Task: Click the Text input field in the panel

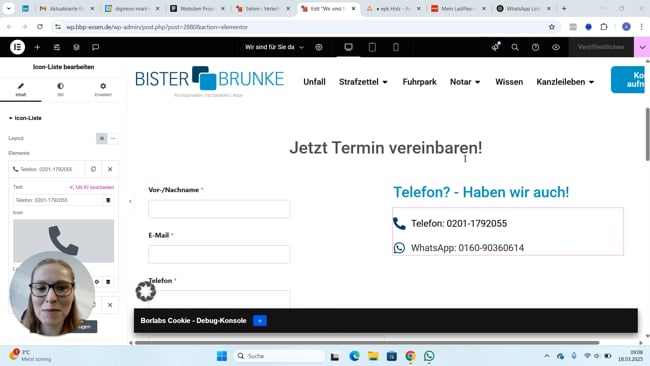Action: point(58,200)
